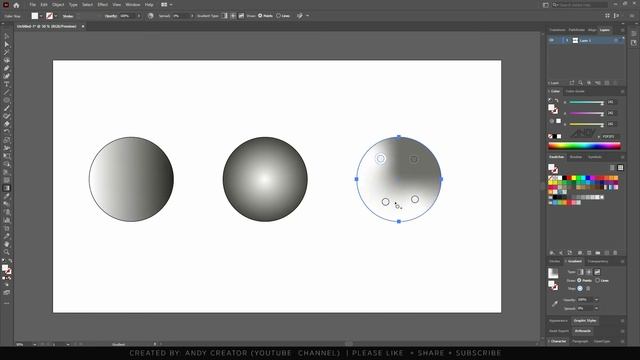Choose Linear gradient type in control bar

click(224, 16)
